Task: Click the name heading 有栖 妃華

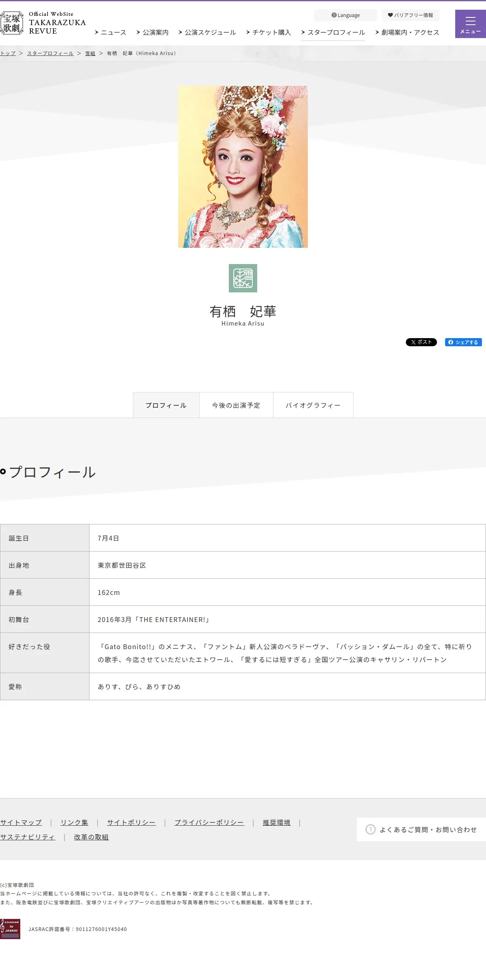Action: point(243,311)
